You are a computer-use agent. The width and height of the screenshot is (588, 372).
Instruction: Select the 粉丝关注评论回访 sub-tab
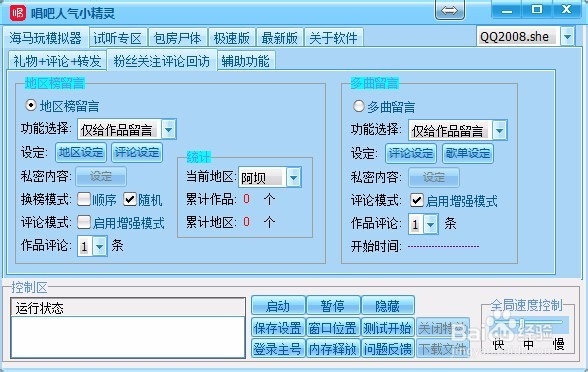162,60
